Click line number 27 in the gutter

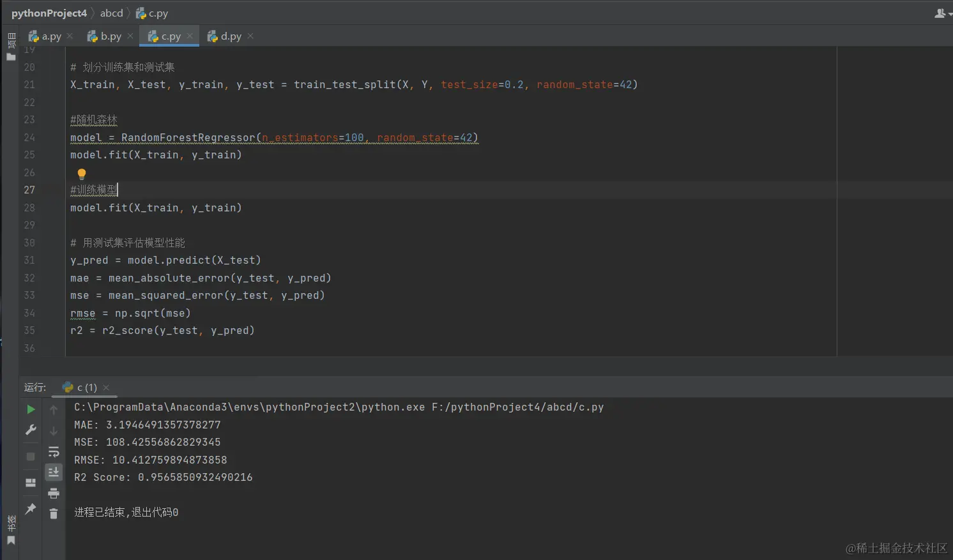(29, 190)
